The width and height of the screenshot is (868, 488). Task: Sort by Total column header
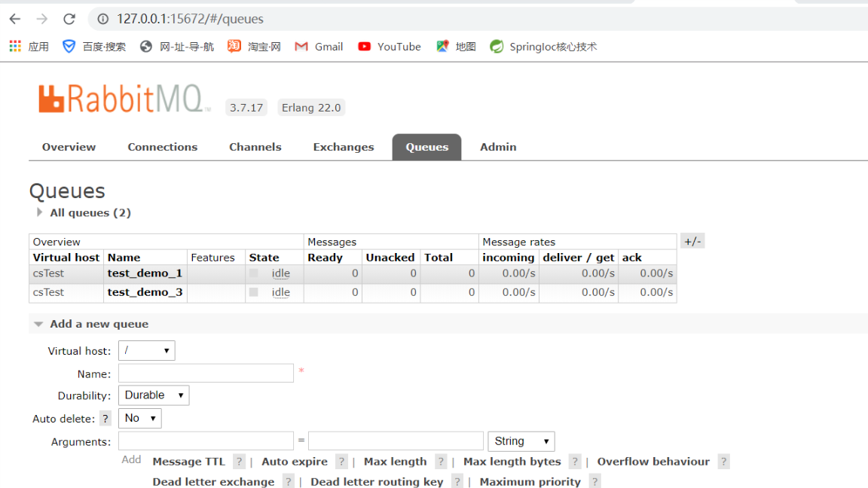pos(439,258)
